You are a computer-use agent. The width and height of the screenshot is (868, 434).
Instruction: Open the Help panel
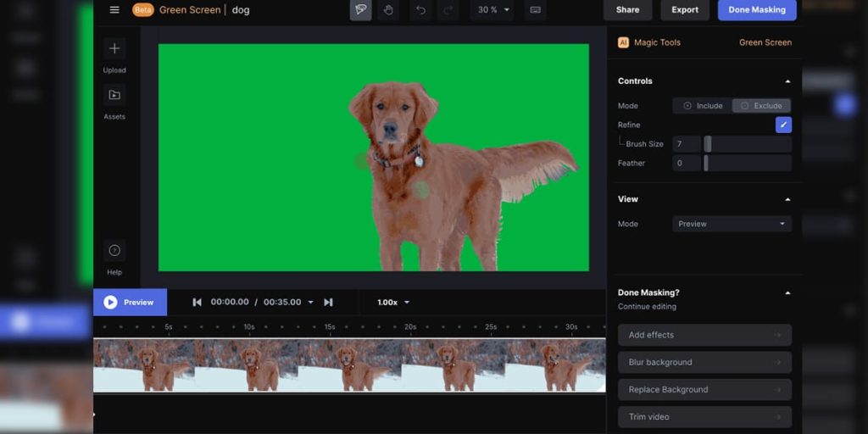click(x=114, y=251)
